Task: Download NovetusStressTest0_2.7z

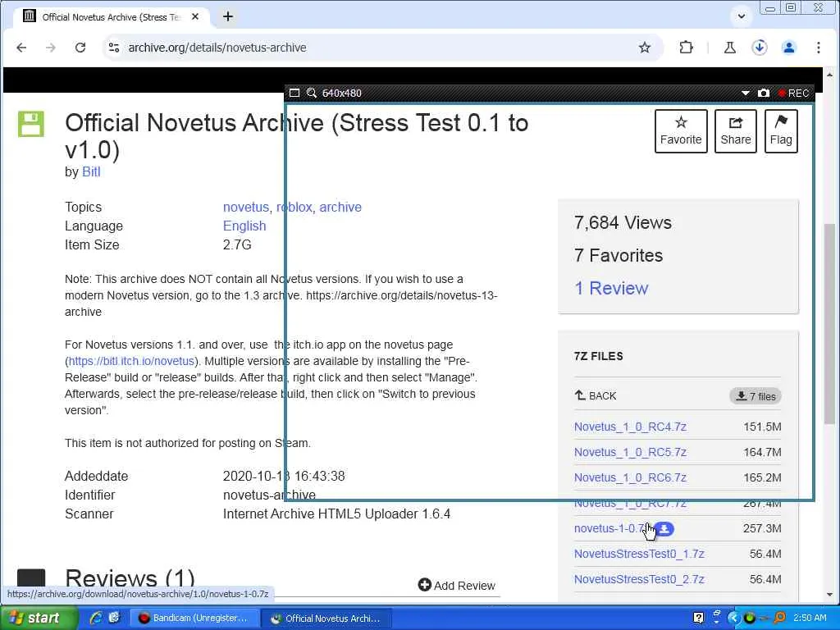Action: 639,579
